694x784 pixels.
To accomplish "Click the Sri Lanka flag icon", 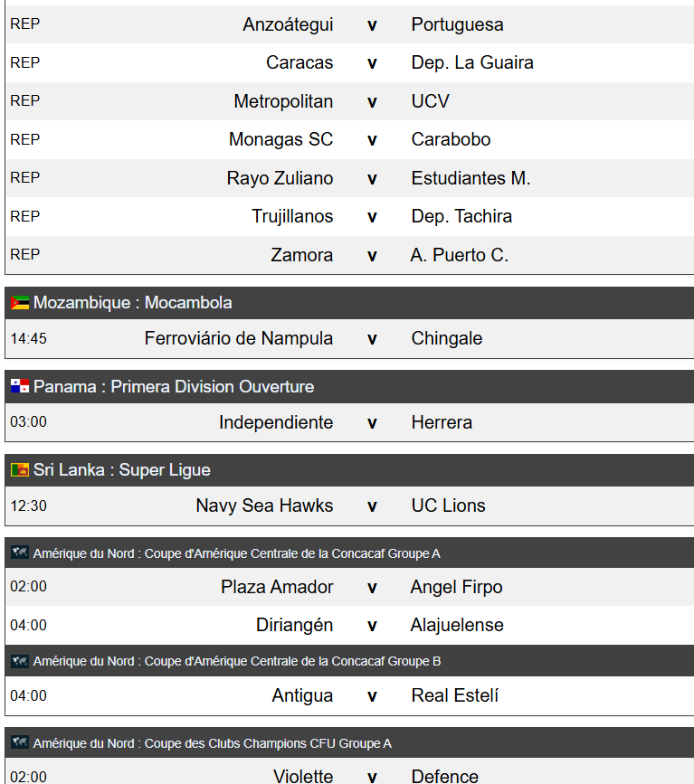I will (x=20, y=469).
